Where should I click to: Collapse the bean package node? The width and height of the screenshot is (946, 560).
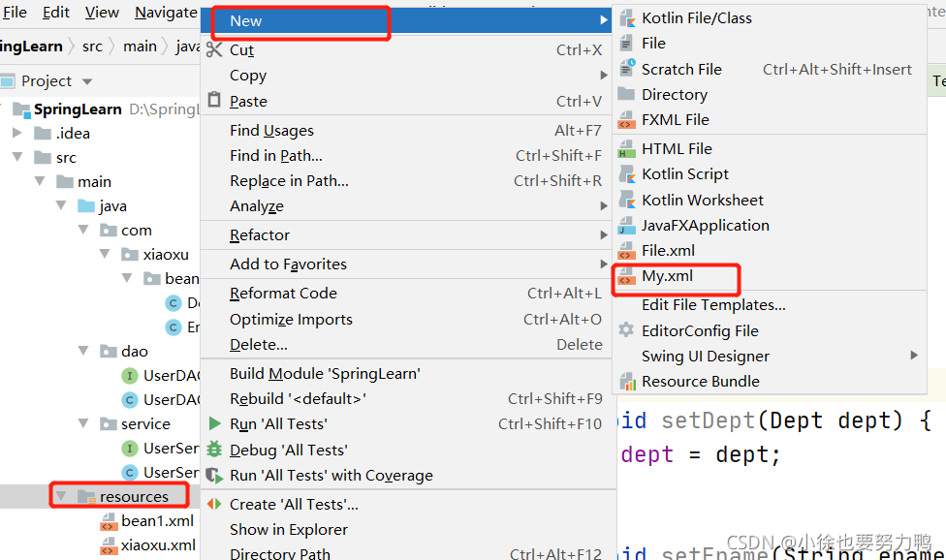[x=127, y=278]
